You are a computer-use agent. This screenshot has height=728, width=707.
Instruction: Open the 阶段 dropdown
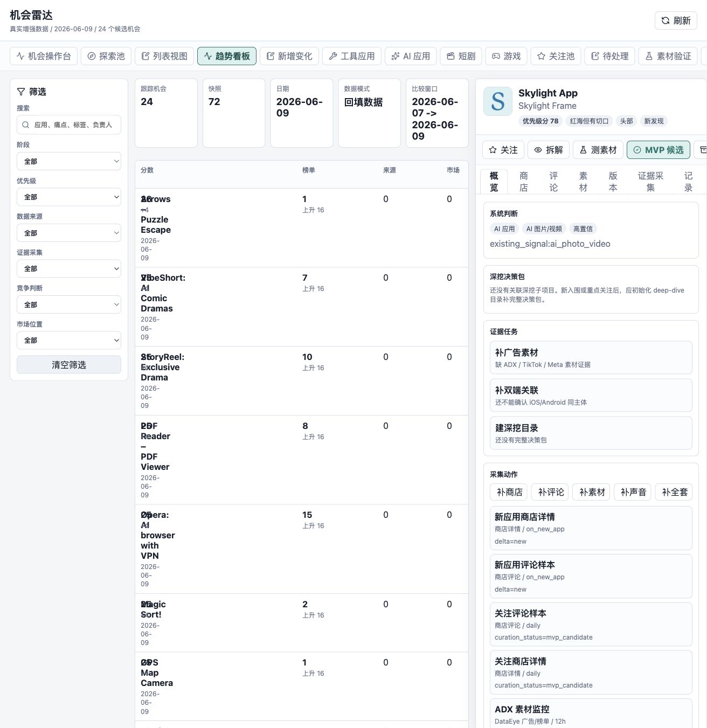click(x=69, y=161)
